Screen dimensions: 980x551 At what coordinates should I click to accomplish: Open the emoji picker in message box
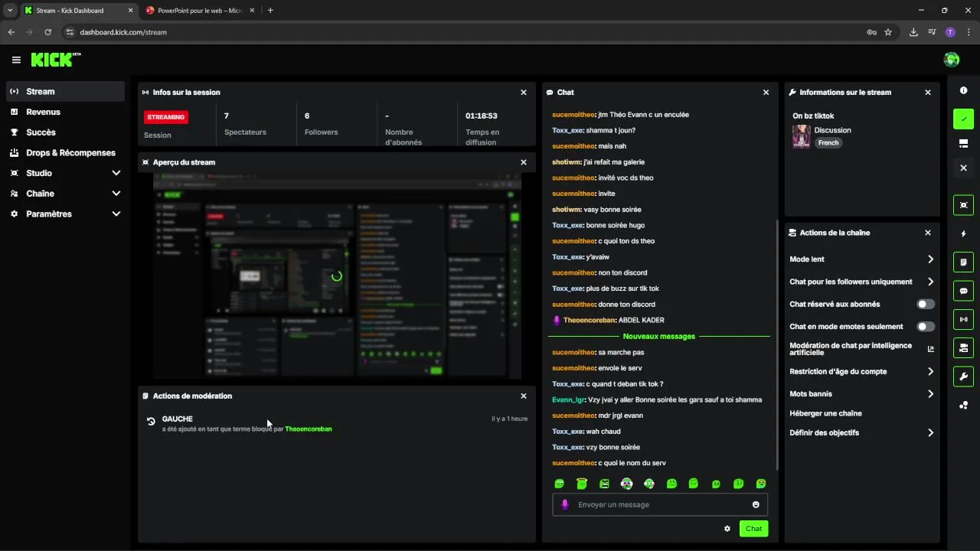pyautogui.click(x=756, y=504)
